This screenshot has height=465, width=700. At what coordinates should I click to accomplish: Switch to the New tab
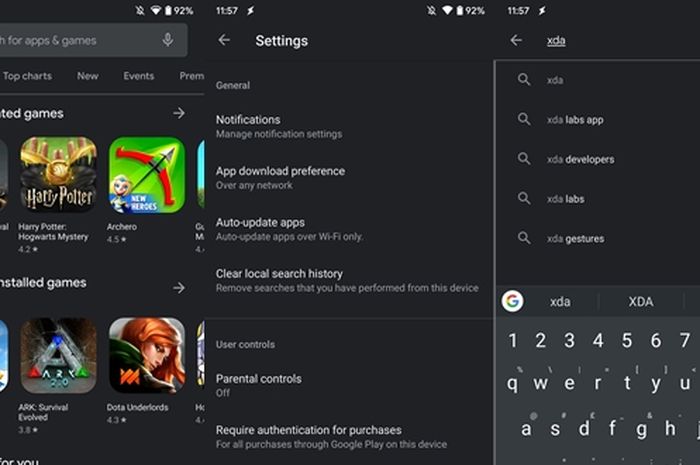(88, 76)
